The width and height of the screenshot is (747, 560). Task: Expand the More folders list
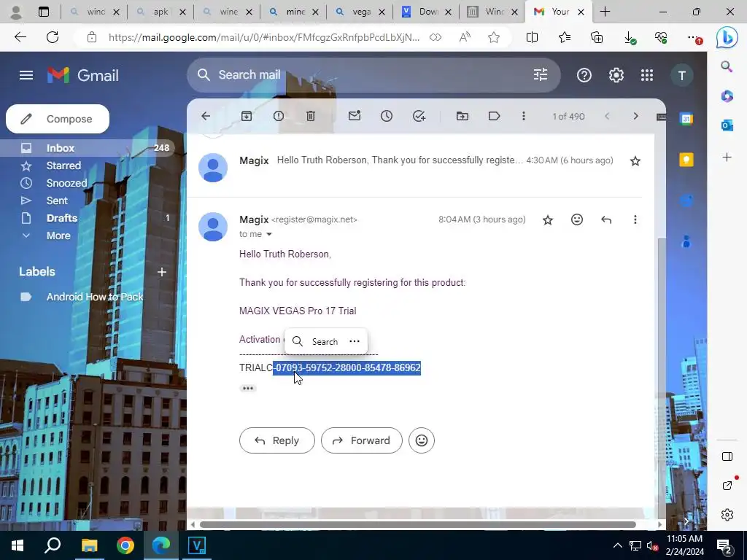(x=58, y=236)
